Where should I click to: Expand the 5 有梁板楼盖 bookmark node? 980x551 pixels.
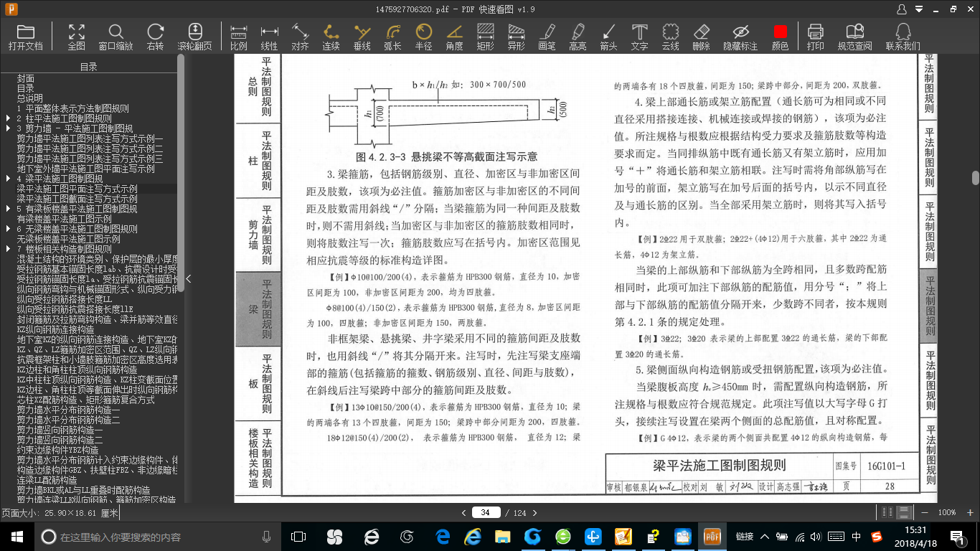(7, 209)
